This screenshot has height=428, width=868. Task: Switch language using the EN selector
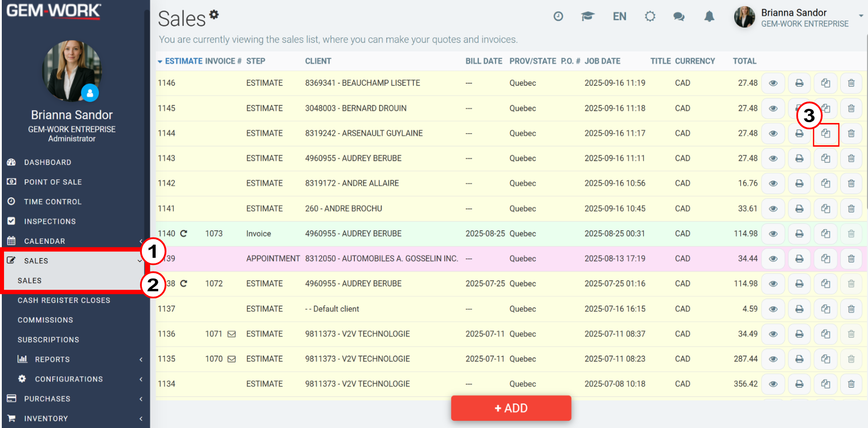pos(619,17)
